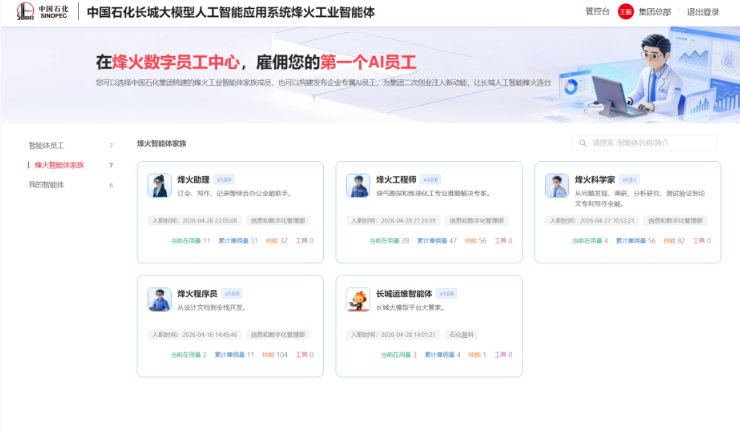
Task: Open the 管控台 link in the header
Action: pos(597,12)
